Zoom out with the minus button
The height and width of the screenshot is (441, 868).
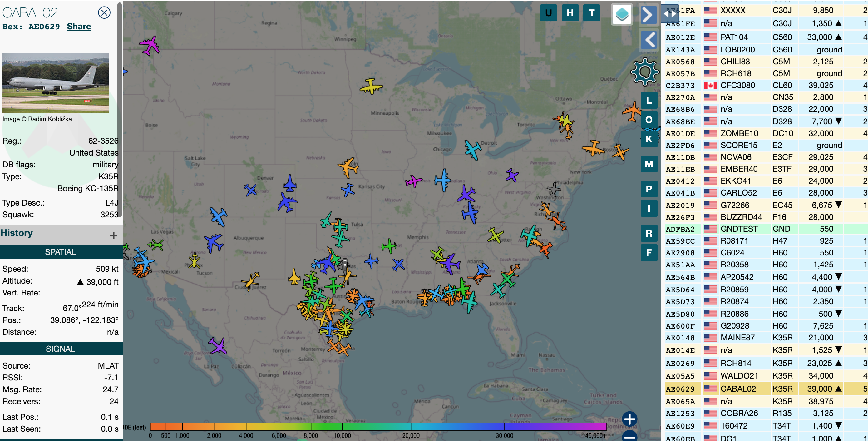click(629, 437)
